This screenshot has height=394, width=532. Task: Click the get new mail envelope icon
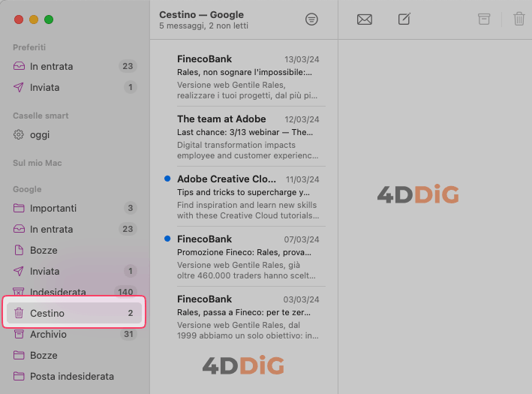point(365,20)
